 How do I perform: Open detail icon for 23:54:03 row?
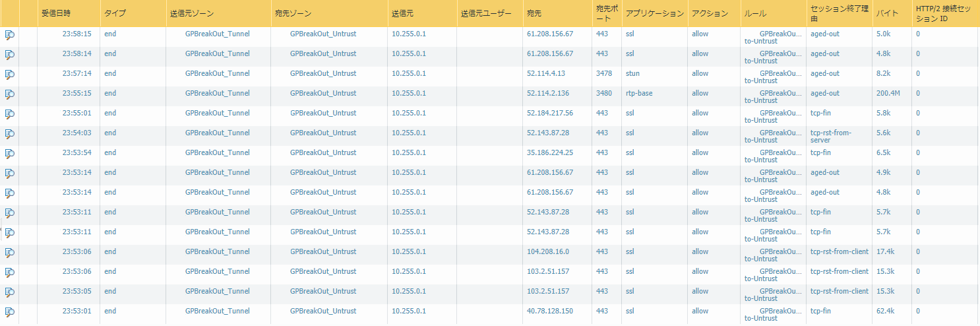point(9,134)
